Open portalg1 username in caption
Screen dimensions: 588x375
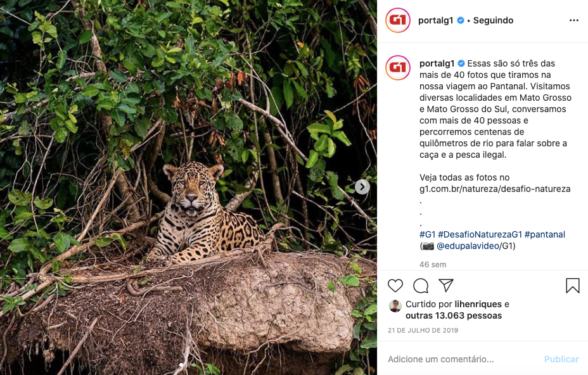pos(437,63)
